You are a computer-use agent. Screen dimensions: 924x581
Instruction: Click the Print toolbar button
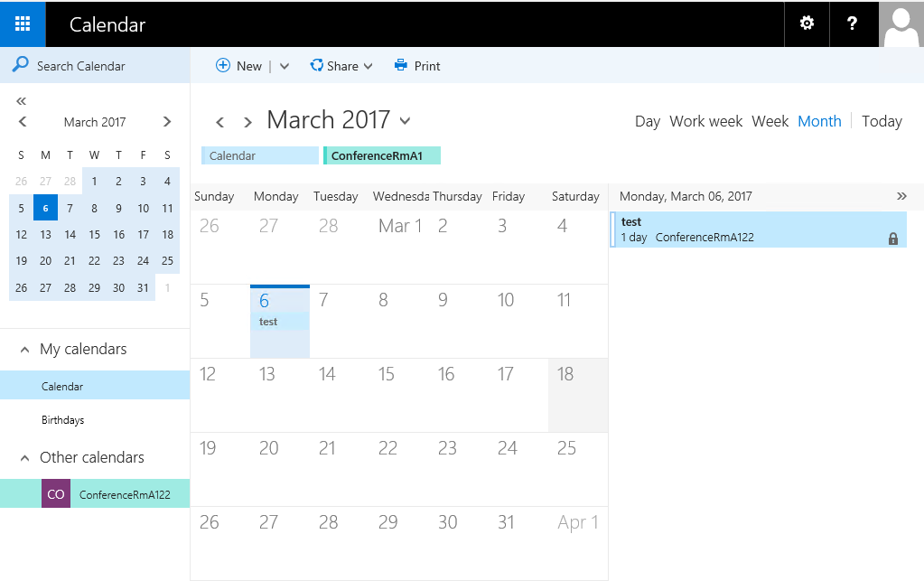pos(417,66)
